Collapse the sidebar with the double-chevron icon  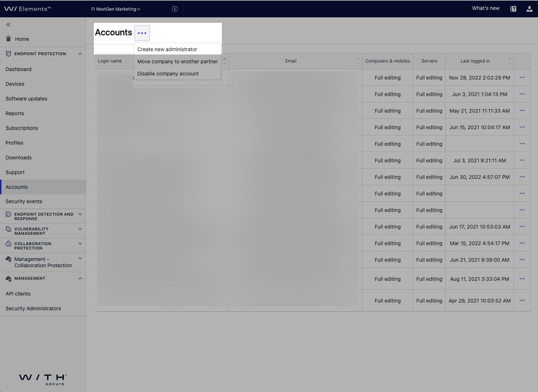tap(8, 25)
